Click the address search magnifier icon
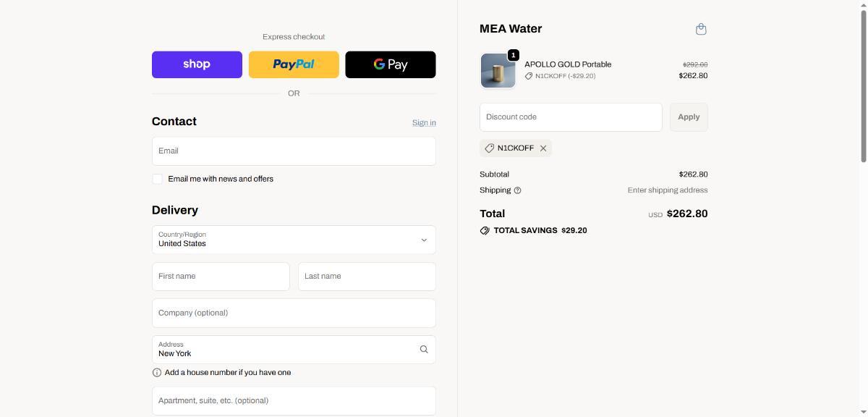This screenshot has width=868, height=417. 424,350
